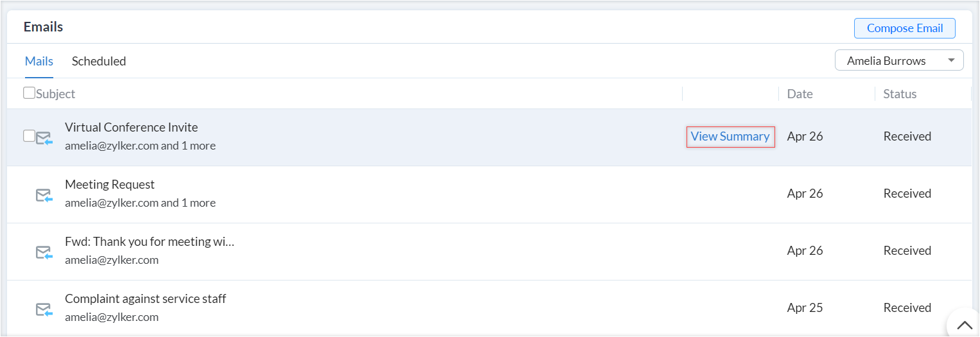This screenshot has width=980, height=337.
Task: Open the Fwd: Thank you for meeting email
Action: coord(150,242)
